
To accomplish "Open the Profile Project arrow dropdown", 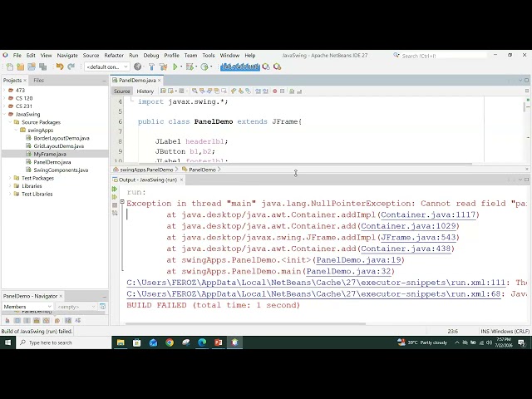I will [210, 66].
